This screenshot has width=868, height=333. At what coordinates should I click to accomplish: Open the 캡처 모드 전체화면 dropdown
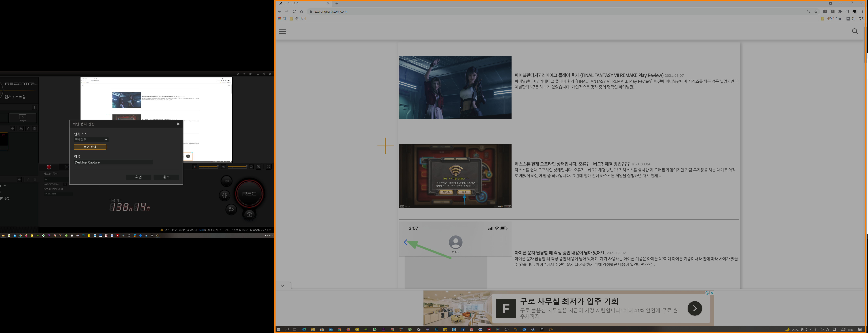pos(91,139)
